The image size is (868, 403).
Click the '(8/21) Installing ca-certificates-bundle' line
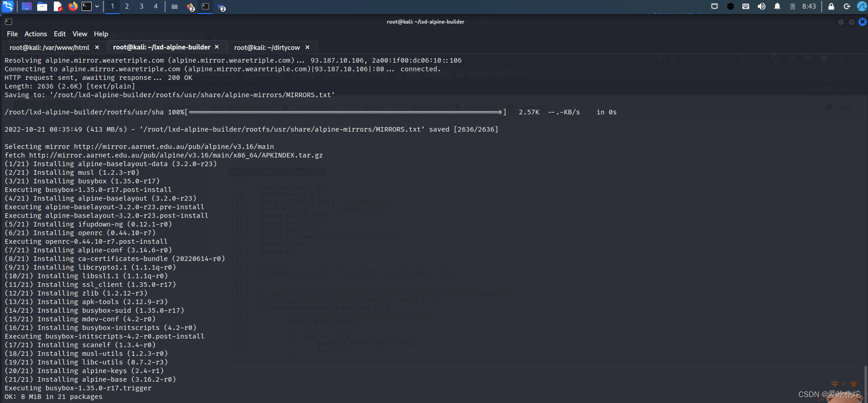115,259
